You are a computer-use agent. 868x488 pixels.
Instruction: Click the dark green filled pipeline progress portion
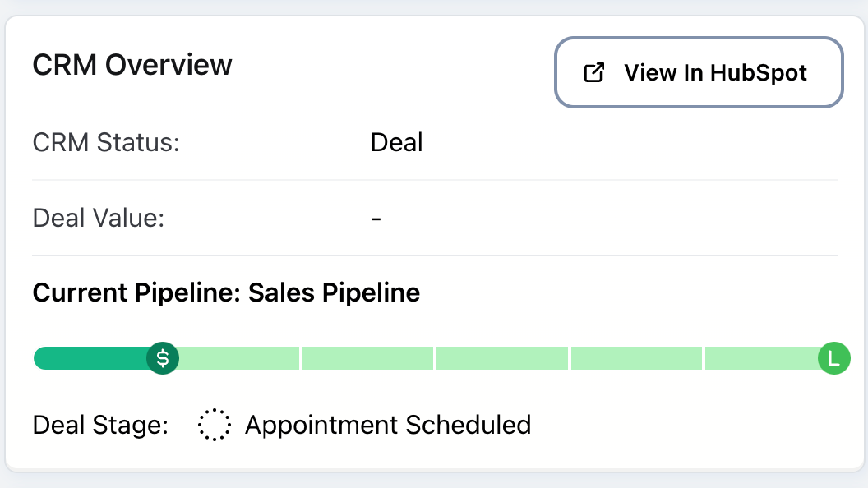(90, 358)
